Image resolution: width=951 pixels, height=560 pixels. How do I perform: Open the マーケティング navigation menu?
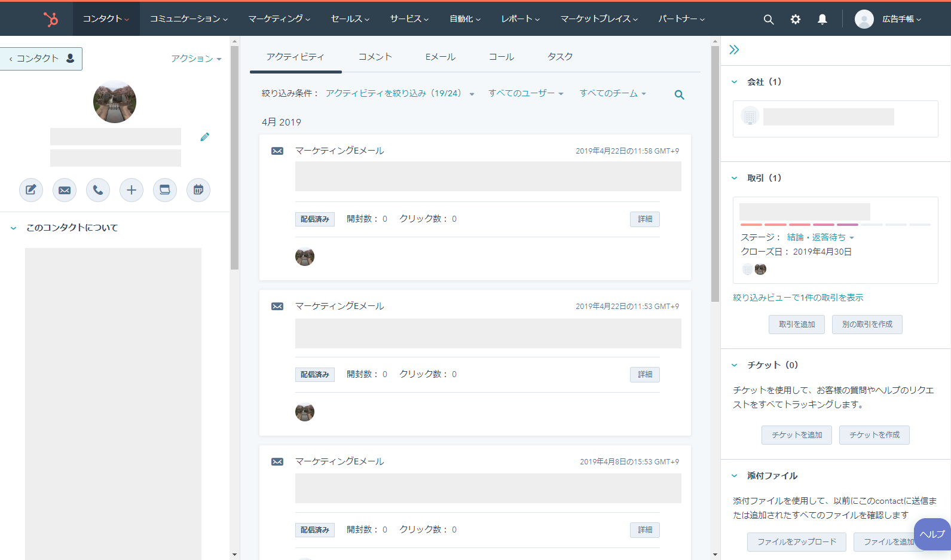pos(279,19)
